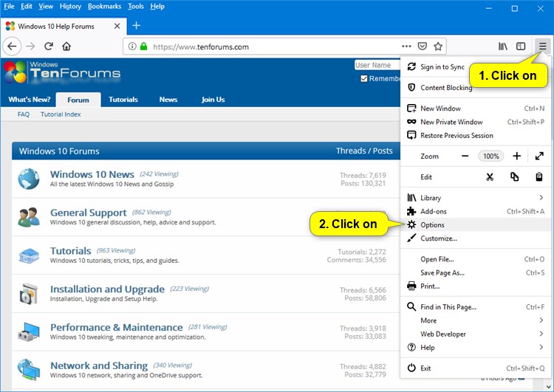The height and width of the screenshot is (392, 554).
Task: Zoom in with the plus button
Action: [x=516, y=156]
